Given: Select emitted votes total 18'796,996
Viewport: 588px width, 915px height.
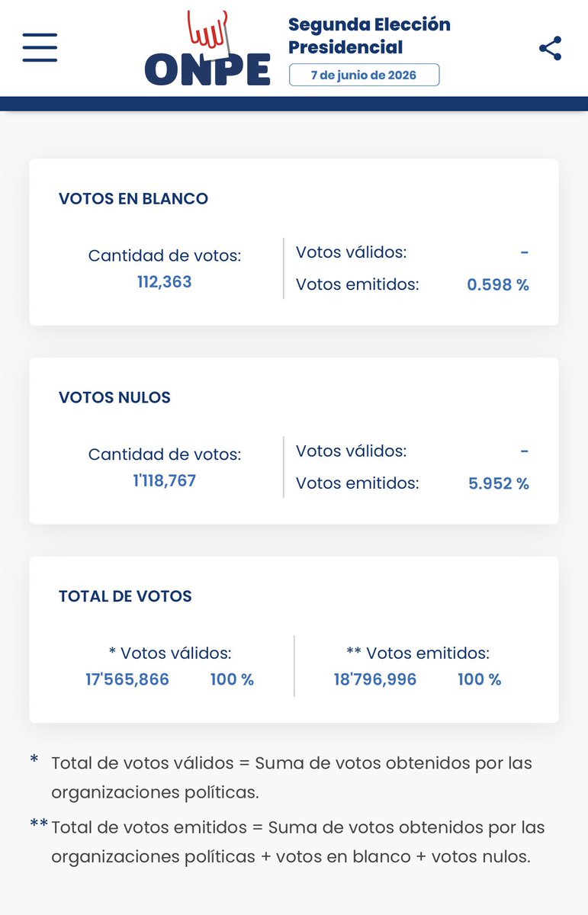Looking at the screenshot, I should coord(375,679).
